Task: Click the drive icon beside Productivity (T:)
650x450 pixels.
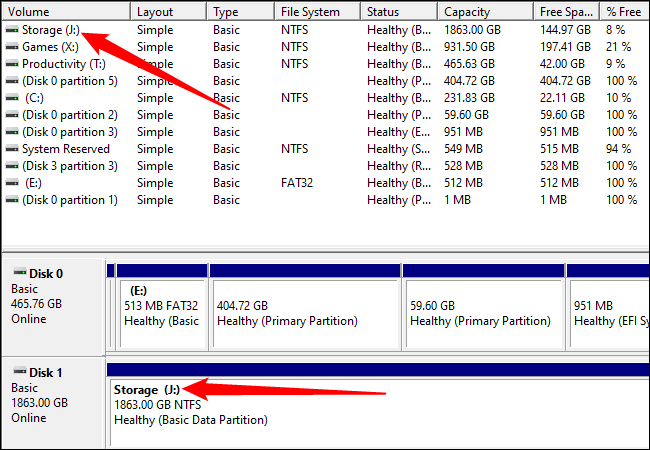Action: pyautogui.click(x=12, y=64)
